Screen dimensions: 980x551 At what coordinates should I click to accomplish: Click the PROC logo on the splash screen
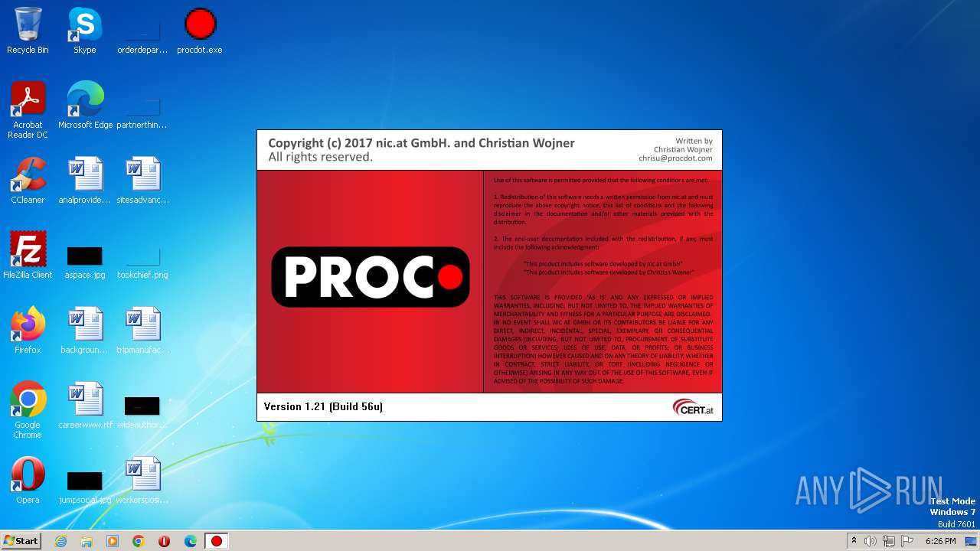[x=371, y=277]
